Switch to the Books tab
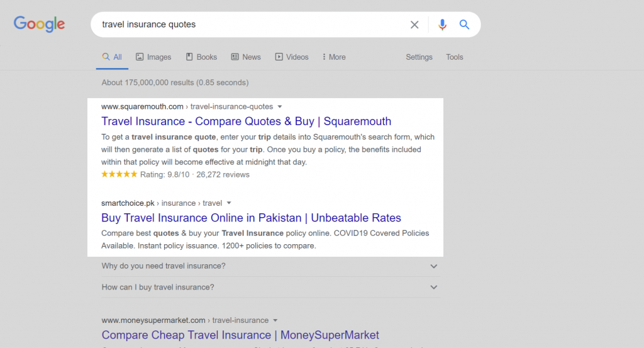This screenshot has height=348, width=644. click(201, 57)
